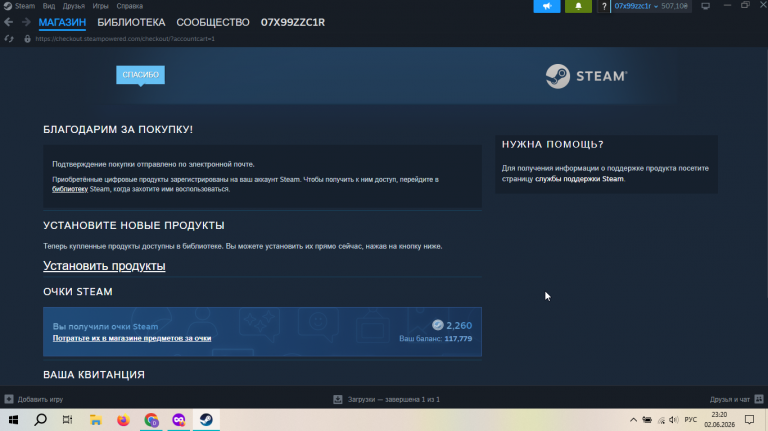Open the Вид menu
This screenshot has height=431, width=768.
[49, 6]
